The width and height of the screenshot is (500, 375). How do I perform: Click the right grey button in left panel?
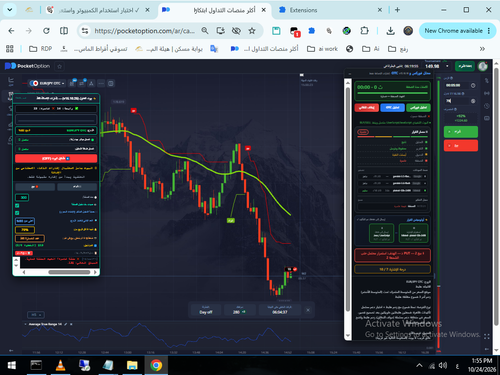pos(77,187)
